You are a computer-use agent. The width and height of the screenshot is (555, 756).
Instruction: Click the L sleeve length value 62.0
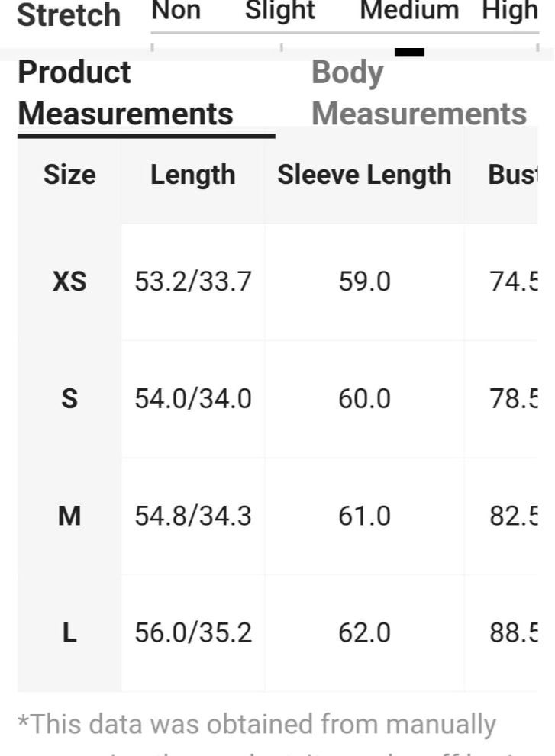pyautogui.click(x=364, y=632)
